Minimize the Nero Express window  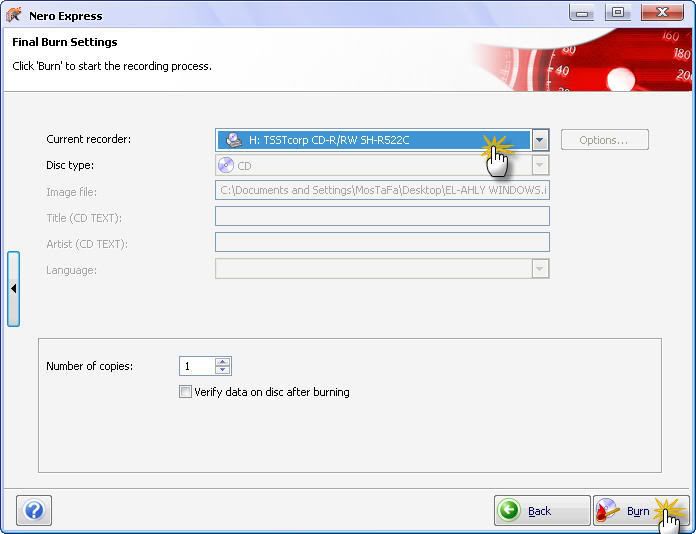click(581, 12)
